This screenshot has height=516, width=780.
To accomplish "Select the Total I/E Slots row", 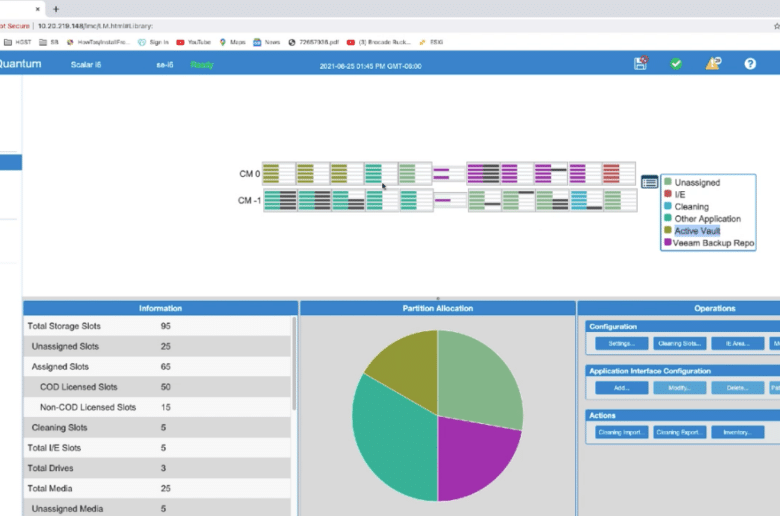I will pyautogui.click(x=157, y=448).
